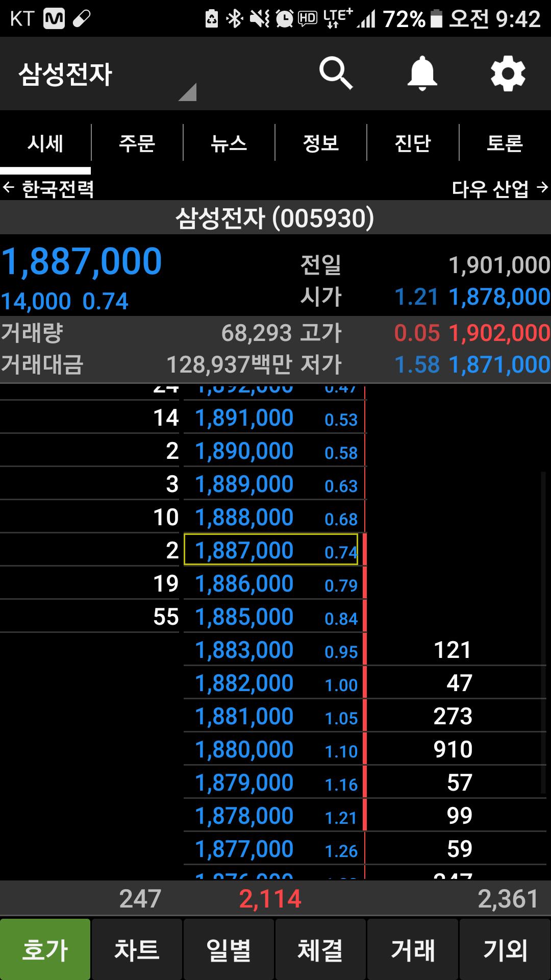Show the 체결 executions view

320,950
